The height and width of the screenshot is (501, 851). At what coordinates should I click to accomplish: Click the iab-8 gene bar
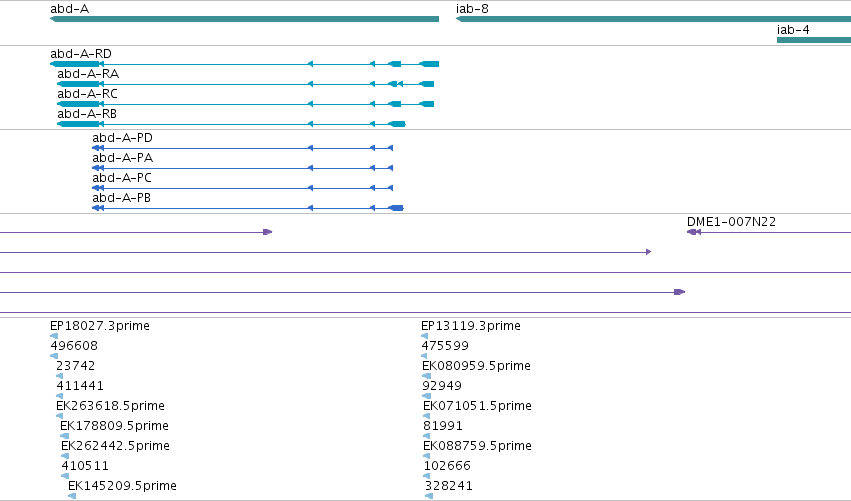(x=653, y=19)
